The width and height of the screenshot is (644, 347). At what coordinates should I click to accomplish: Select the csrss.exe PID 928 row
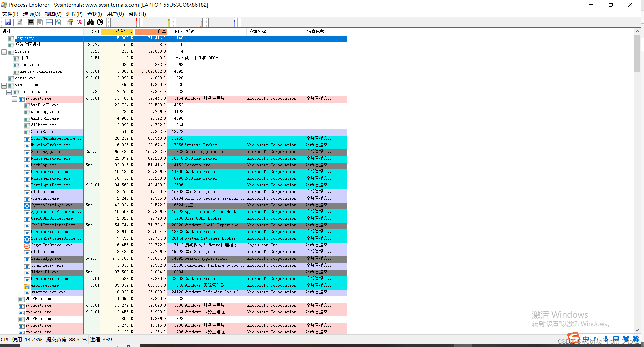pos(174,78)
